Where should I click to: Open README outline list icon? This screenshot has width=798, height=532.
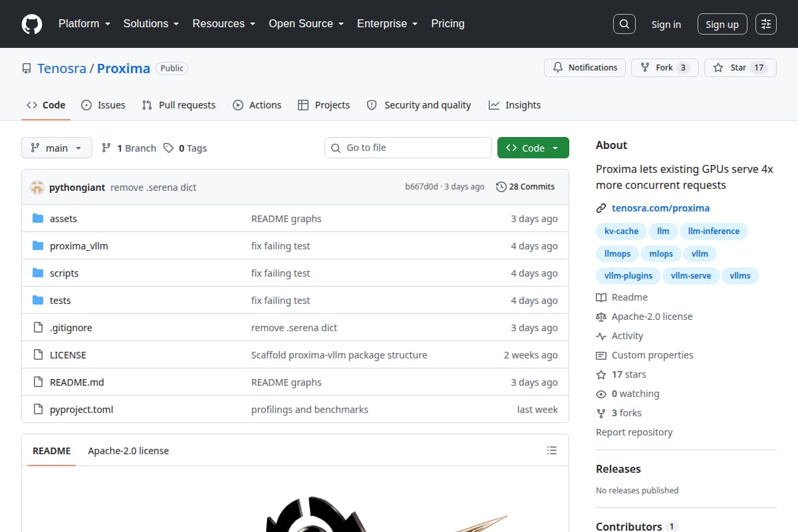(x=551, y=451)
